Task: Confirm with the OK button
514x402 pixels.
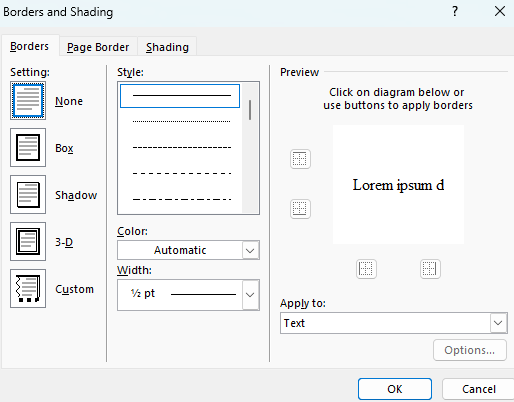Action: 395,389
